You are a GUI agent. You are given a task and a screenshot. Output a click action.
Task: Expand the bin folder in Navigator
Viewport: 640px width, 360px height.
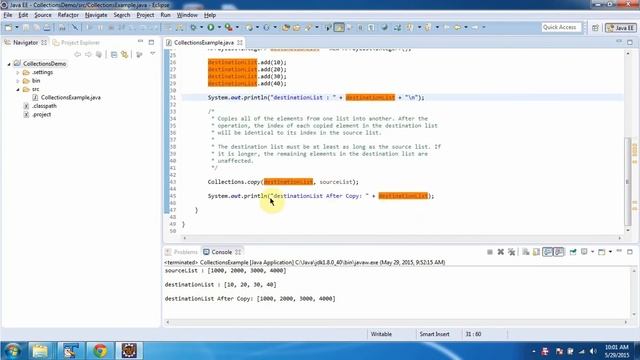tap(18, 81)
